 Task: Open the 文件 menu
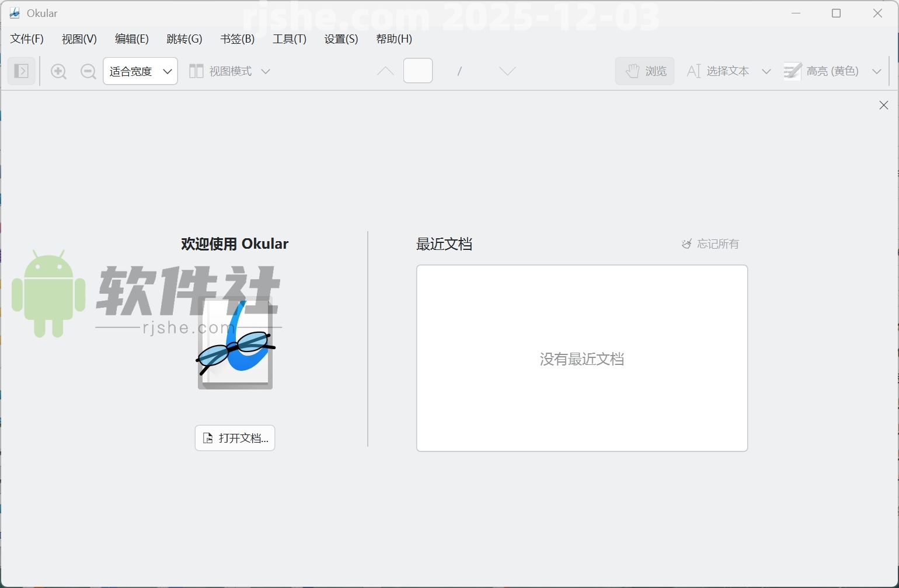(x=26, y=39)
